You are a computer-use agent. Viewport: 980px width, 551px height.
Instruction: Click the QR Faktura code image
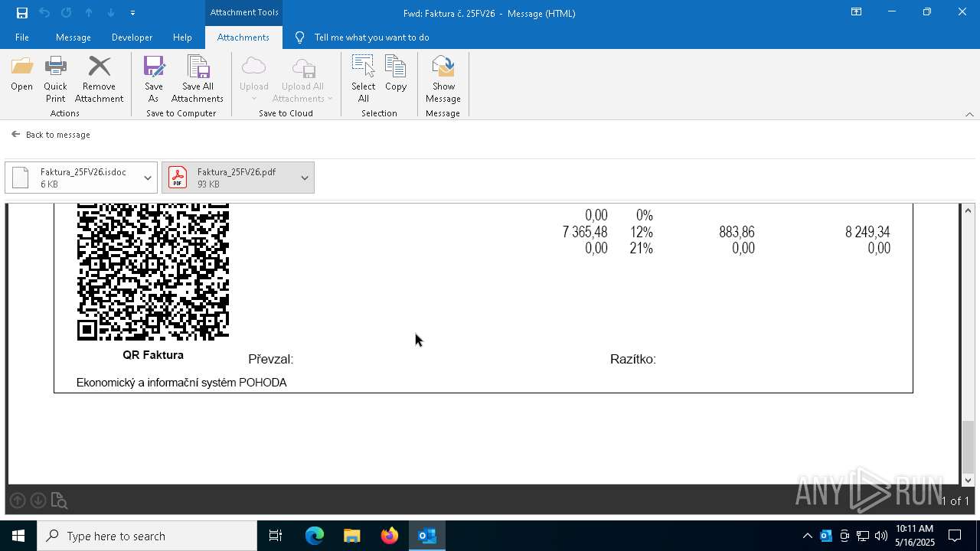tap(153, 272)
